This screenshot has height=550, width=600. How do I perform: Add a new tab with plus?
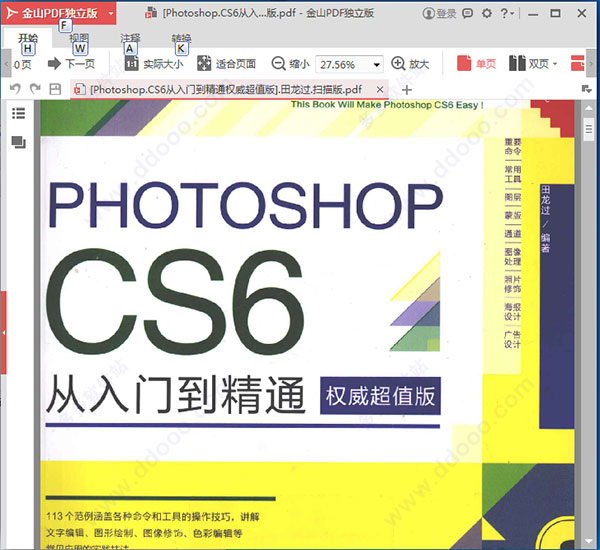tap(407, 90)
